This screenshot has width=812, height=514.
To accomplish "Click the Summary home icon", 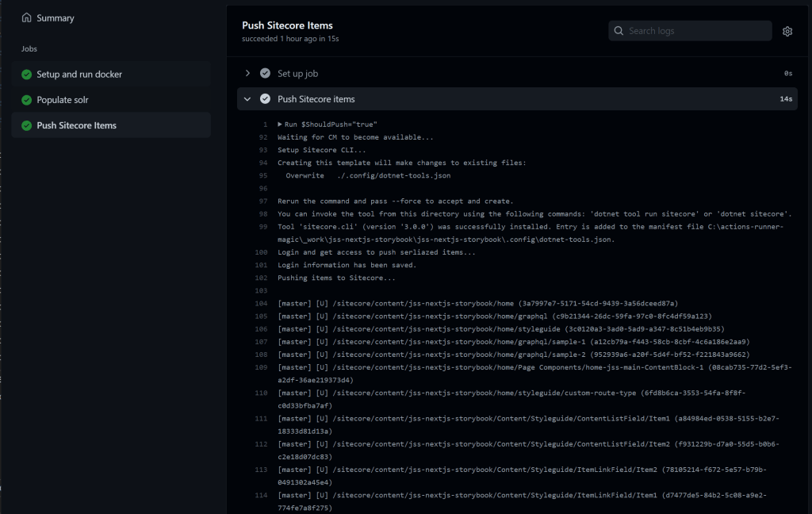I will point(27,17).
